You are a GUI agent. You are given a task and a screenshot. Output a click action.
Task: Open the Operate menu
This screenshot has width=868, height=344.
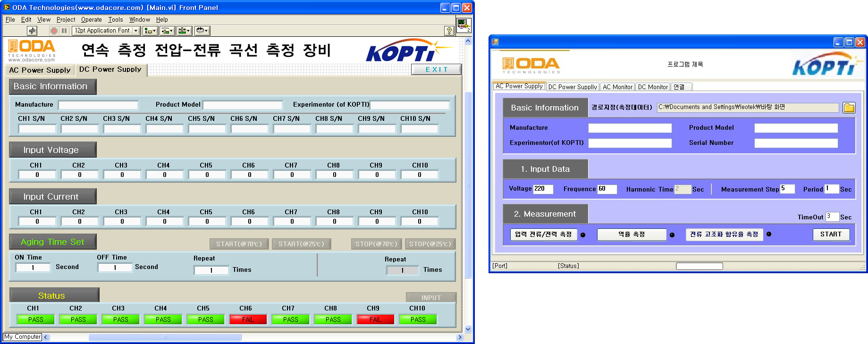pyautogui.click(x=91, y=20)
